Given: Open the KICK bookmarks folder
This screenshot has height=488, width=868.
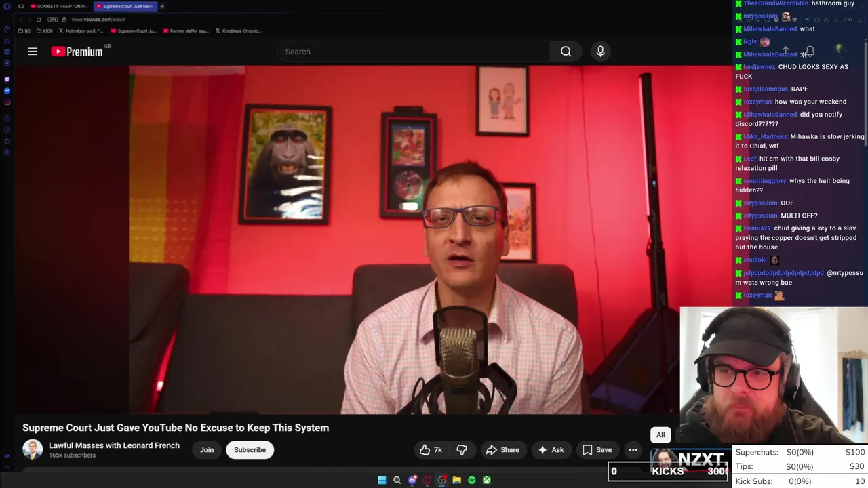Looking at the screenshot, I should point(45,30).
